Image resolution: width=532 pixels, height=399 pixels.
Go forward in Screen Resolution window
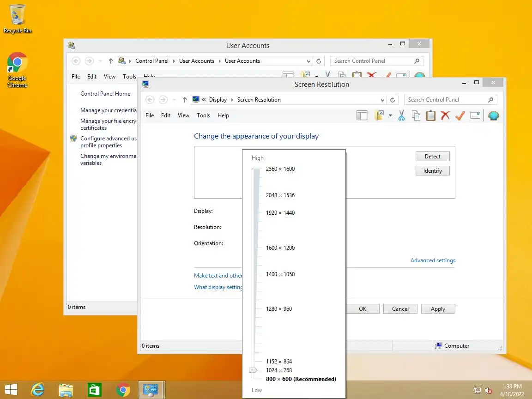(163, 100)
